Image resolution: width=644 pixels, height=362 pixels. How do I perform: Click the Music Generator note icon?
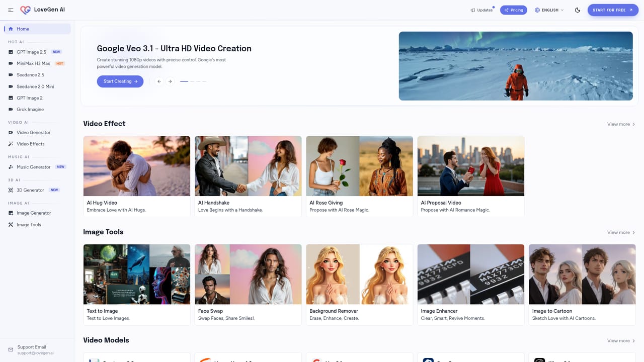coord(11,167)
